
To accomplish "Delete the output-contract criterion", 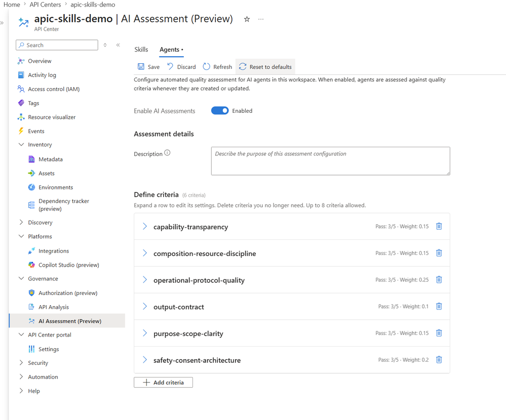I will pyautogui.click(x=439, y=306).
